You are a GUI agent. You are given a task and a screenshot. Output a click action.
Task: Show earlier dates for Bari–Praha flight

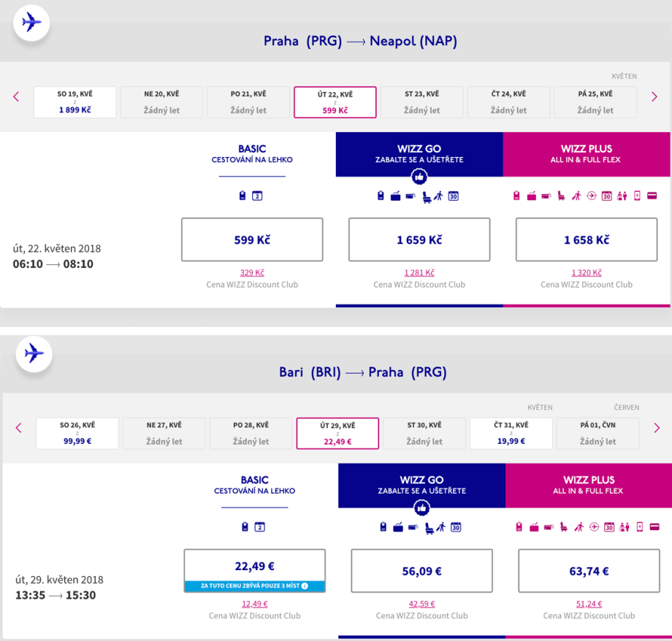pos(18,428)
